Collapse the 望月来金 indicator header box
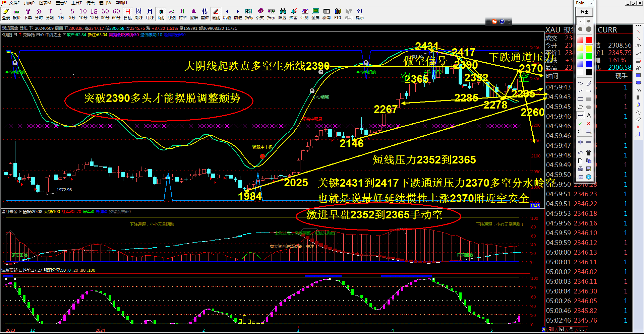Image resolution: width=644 pixels, height=334 pixels. [x=20, y=211]
